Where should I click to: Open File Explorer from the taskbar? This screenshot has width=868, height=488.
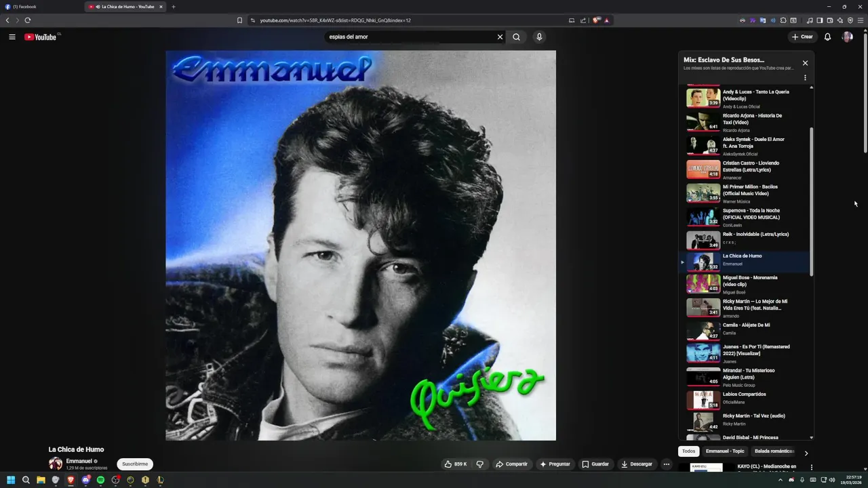click(x=41, y=480)
